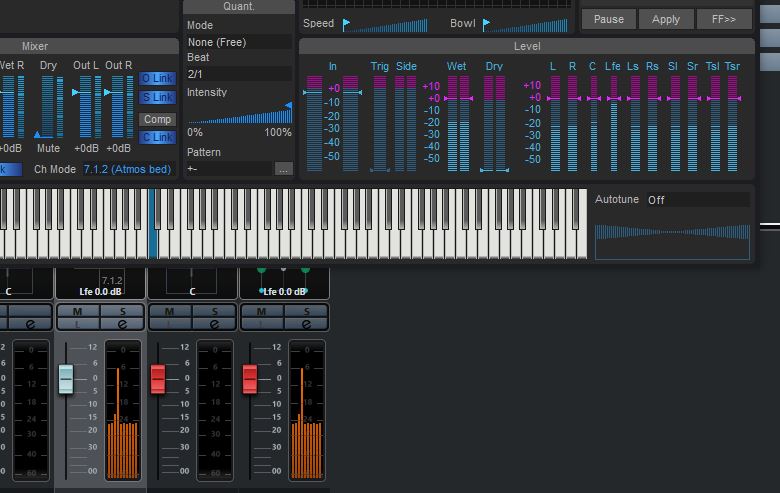Click the Apply button
Screen dimensions: 780x493
666,19
